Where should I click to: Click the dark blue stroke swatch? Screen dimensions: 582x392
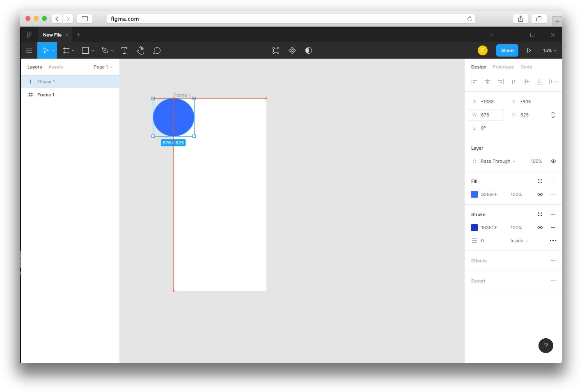(474, 228)
